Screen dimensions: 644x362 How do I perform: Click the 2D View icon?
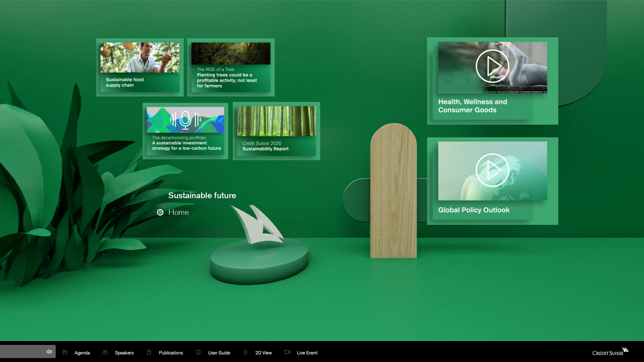pos(245,352)
